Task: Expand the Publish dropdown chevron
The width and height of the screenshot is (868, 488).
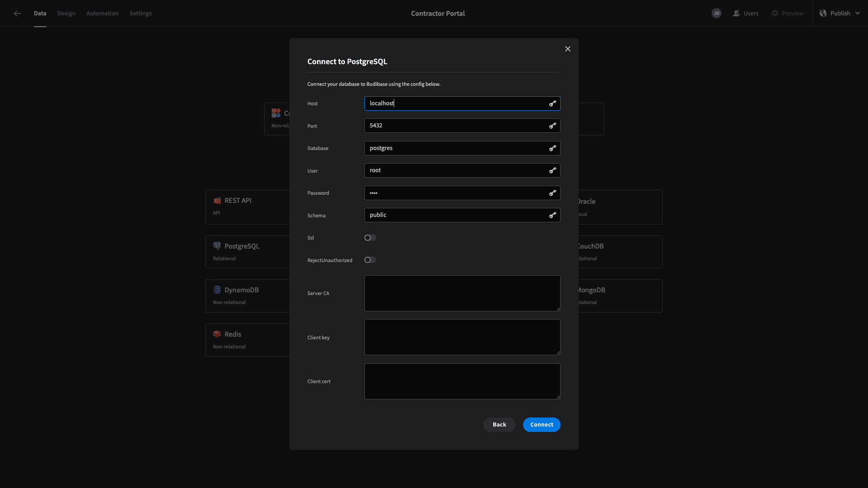Action: [858, 14]
